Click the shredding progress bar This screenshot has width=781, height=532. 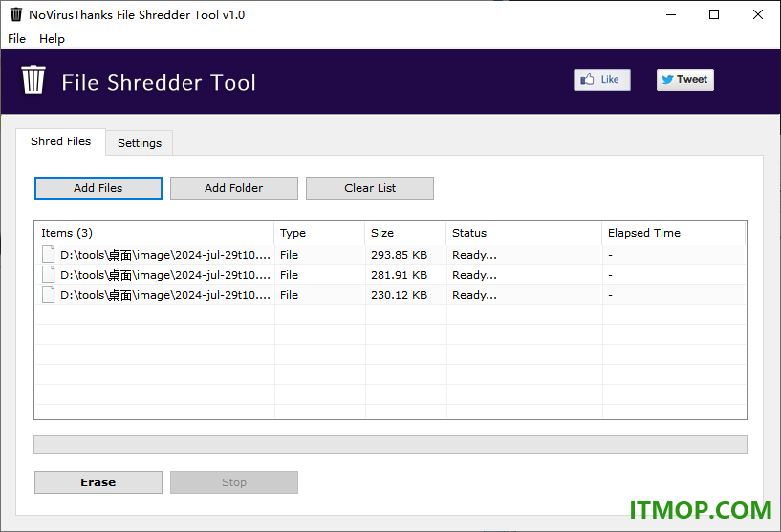pos(390,444)
